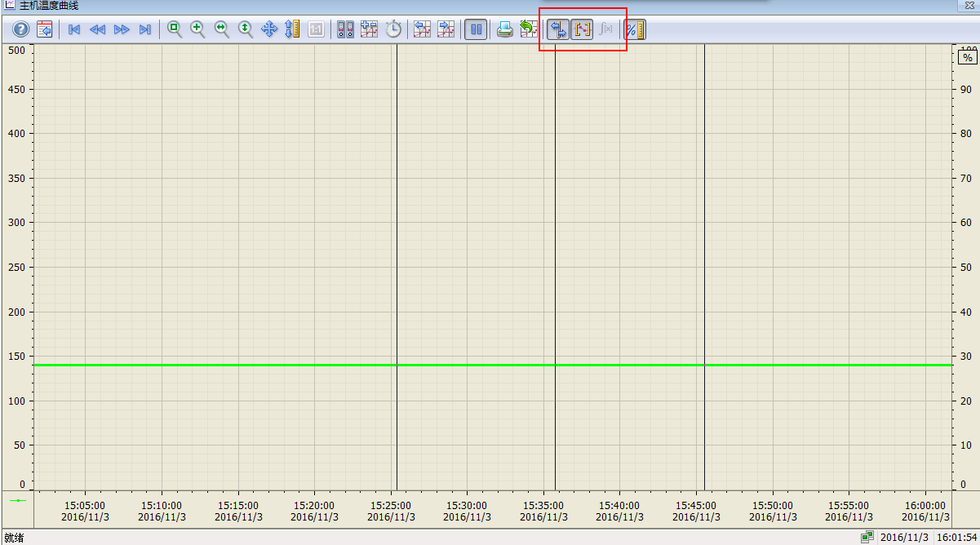Viewport: 980px width, 545px height.
Task: Click the status bar date 2016/11/3
Action: [902, 538]
